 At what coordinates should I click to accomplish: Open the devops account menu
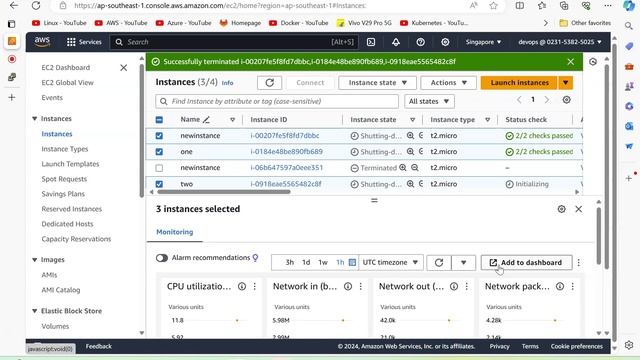click(x=560, y=42)
